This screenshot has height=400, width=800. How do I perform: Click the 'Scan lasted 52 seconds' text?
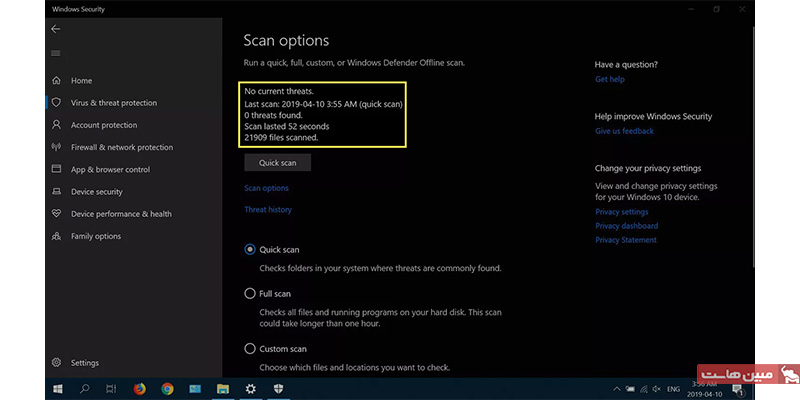tap(287, 126)
